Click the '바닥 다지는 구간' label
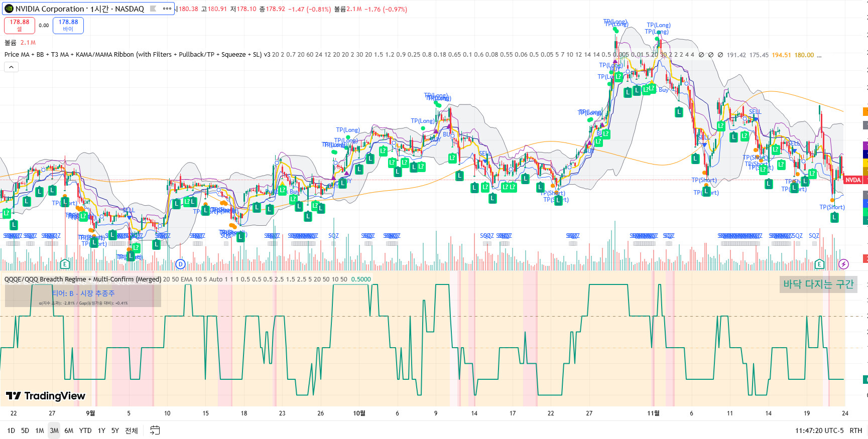This screenshot has height=439, width=868. coord(818,284)
